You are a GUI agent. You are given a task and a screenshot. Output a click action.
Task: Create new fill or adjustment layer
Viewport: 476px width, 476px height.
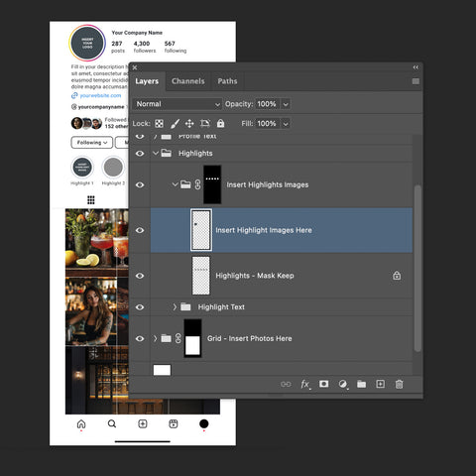[343, 384]
